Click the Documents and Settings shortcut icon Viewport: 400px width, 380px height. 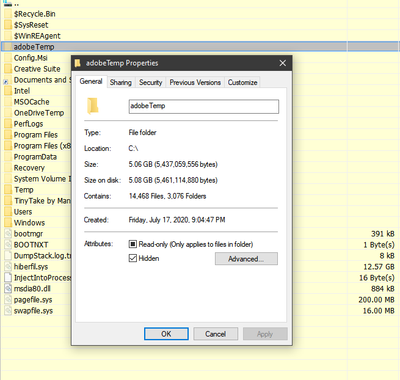7,80
